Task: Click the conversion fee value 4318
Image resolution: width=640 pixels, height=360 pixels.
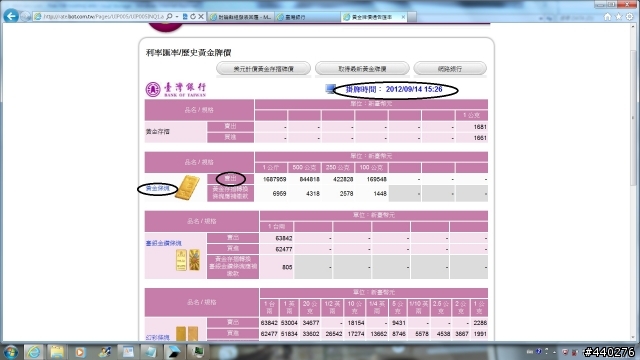Action: pyautogui.click(x=313, y=193)
